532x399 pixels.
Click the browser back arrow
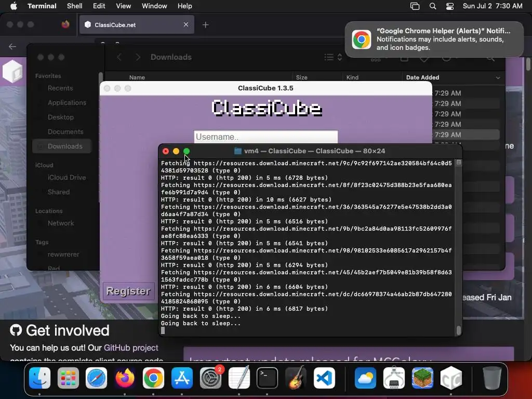tap(12, 46)
